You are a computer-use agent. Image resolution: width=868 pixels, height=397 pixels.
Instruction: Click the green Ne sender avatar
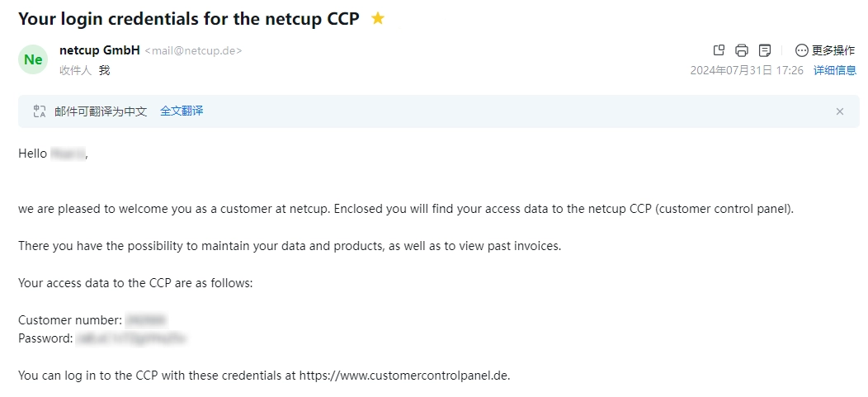(33, 59)
